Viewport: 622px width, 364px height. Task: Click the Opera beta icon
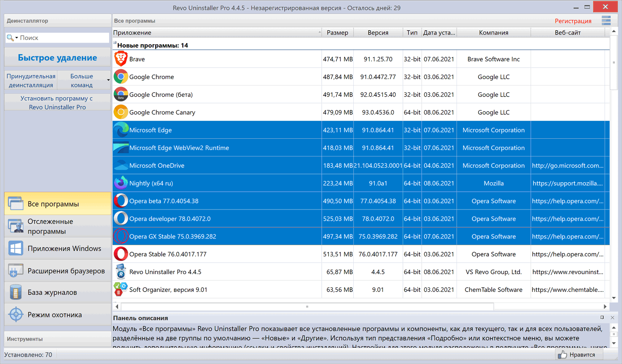(121, 201)
